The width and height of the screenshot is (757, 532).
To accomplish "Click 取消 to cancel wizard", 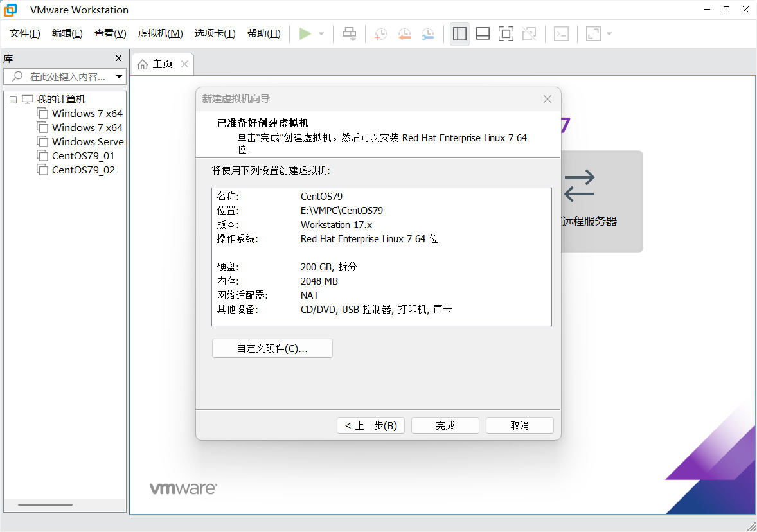I will tap(519, 426).
